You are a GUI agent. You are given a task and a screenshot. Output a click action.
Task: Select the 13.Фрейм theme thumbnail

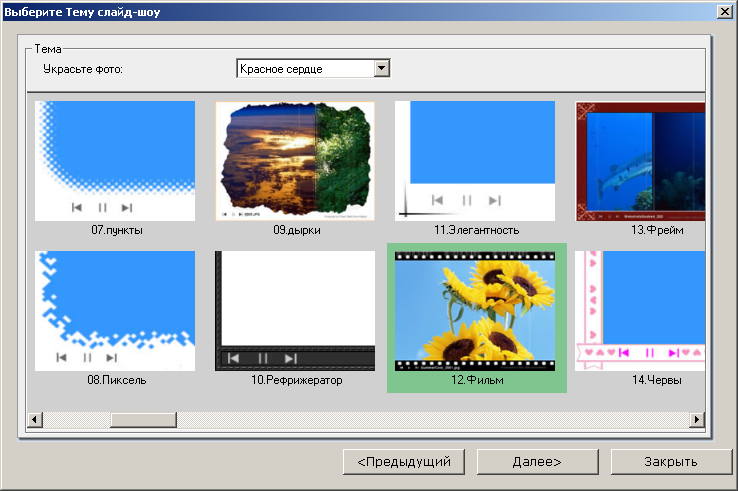[x=640, y=161]
